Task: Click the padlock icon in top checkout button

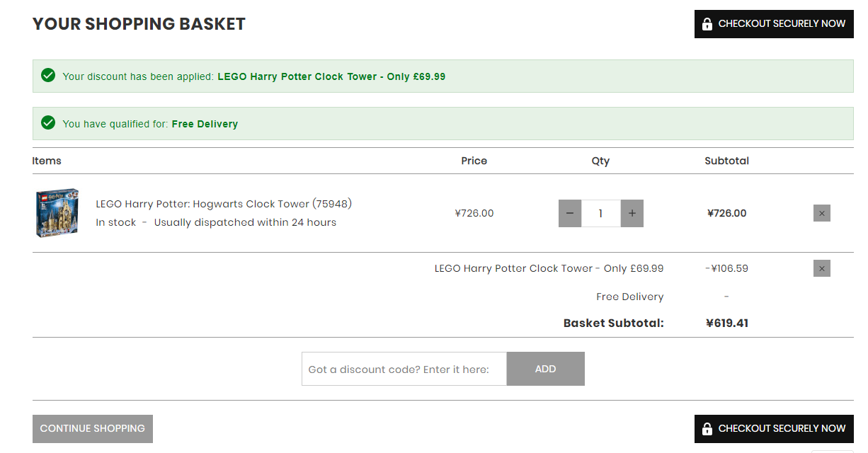Action: (x=707, y=24)
